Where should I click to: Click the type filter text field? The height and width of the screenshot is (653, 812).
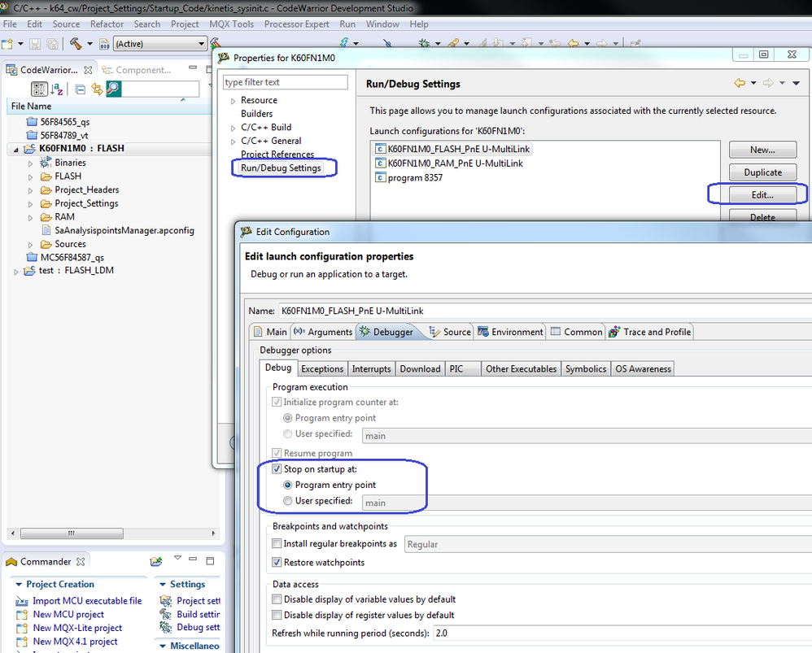click(x=286, y=82)
